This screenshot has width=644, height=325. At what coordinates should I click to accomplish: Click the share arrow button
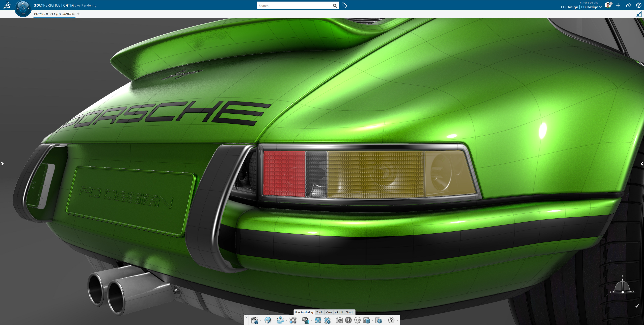pyautogui.click(x=629, y=5)
